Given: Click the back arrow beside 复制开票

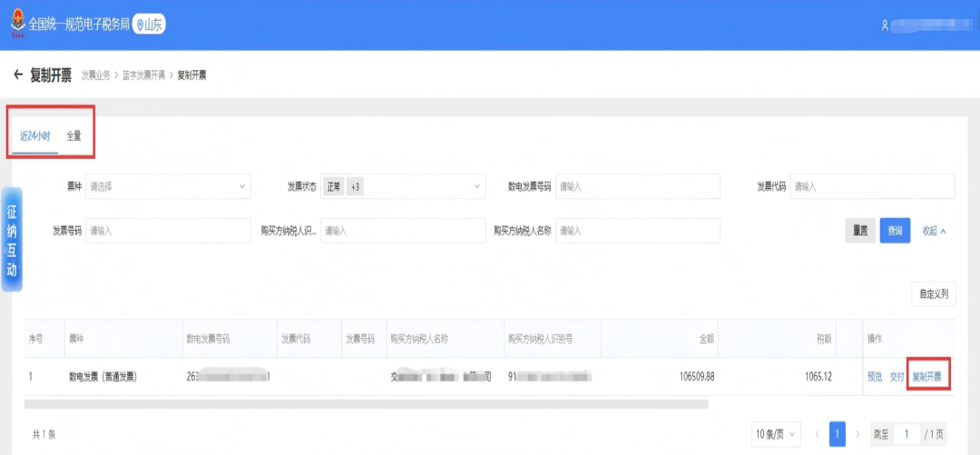Looking at the screenshot, I should (x=17, y=75).
